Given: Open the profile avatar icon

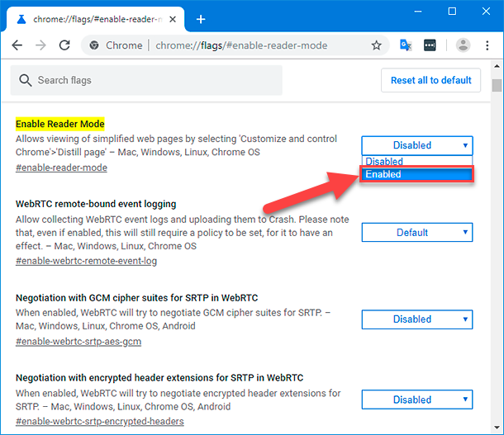Looking at the screenshot, I should [x=463, y=45].
